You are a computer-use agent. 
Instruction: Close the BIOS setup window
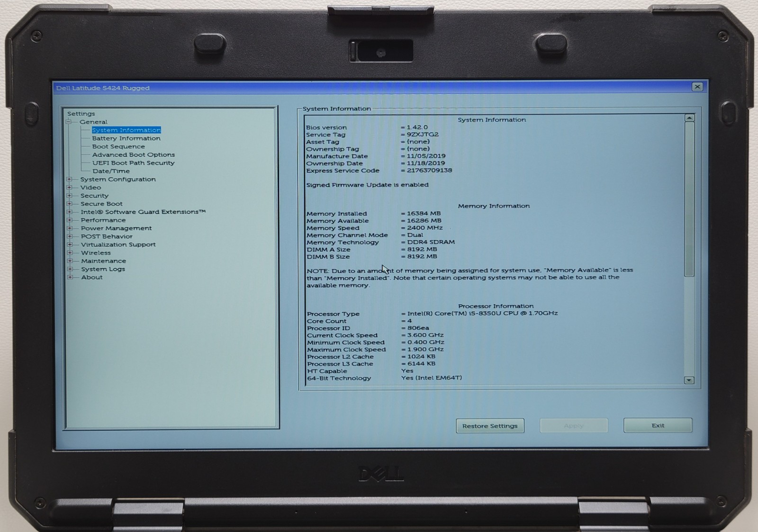pyautogui.click(x=697, y=87)
